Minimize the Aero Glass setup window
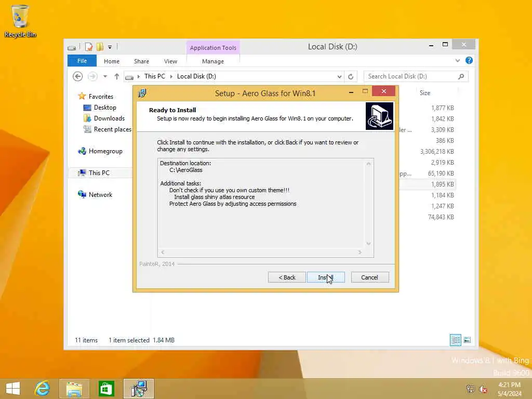Screen dimensions: 532x399 [351, 92]
